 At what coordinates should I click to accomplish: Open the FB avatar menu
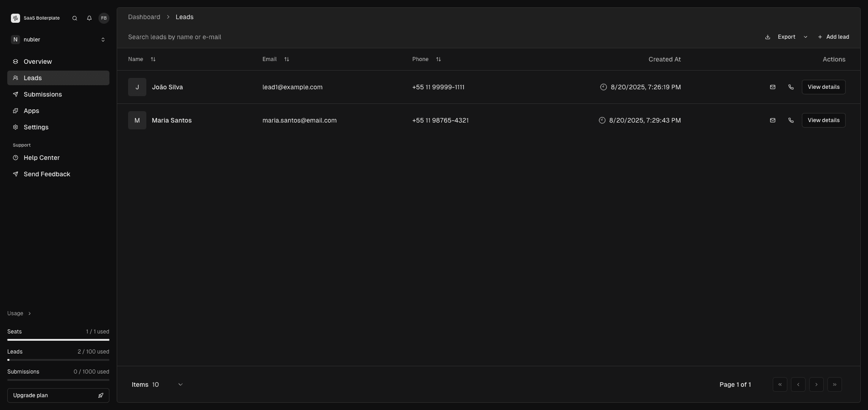tap(104, 18)
